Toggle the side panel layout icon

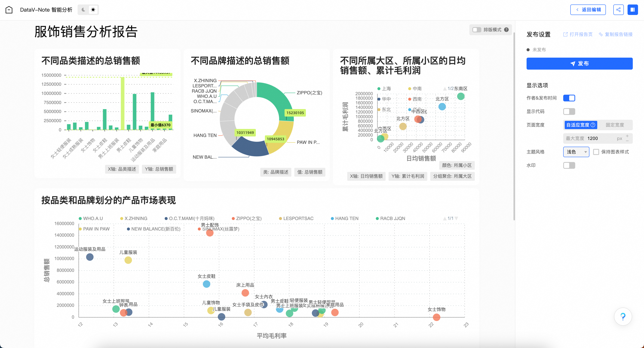[x=632, y=10]
